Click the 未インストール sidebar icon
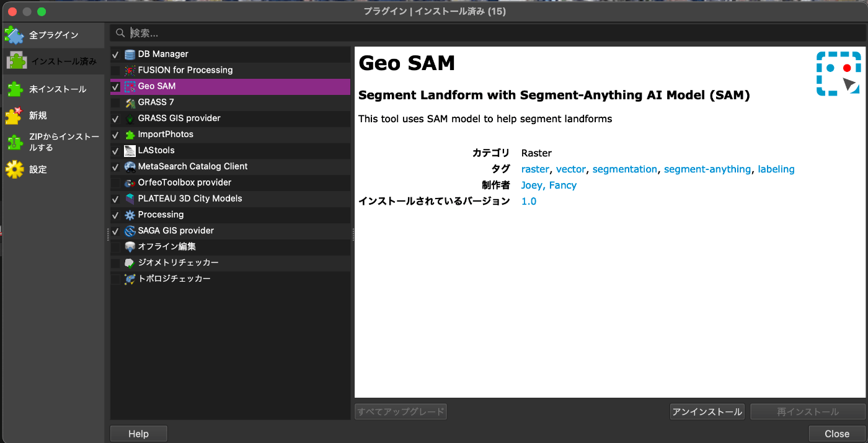 [x=15, y=89]
